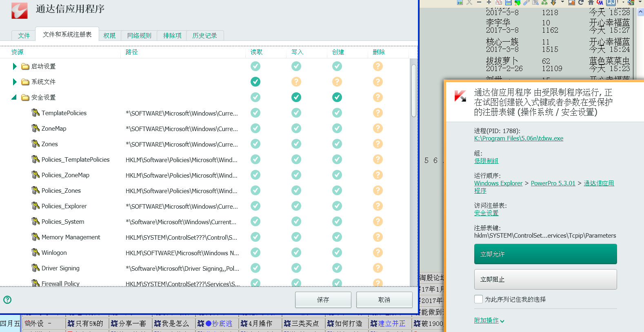Click the read icon in Memory Management row

(255, 237)
